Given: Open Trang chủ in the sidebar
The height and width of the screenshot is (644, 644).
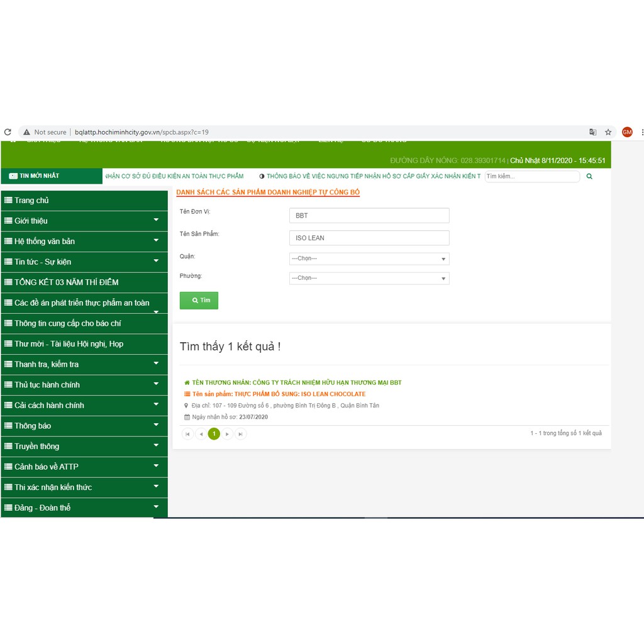Looking at the screenshot, I should [x=32, y=200].
